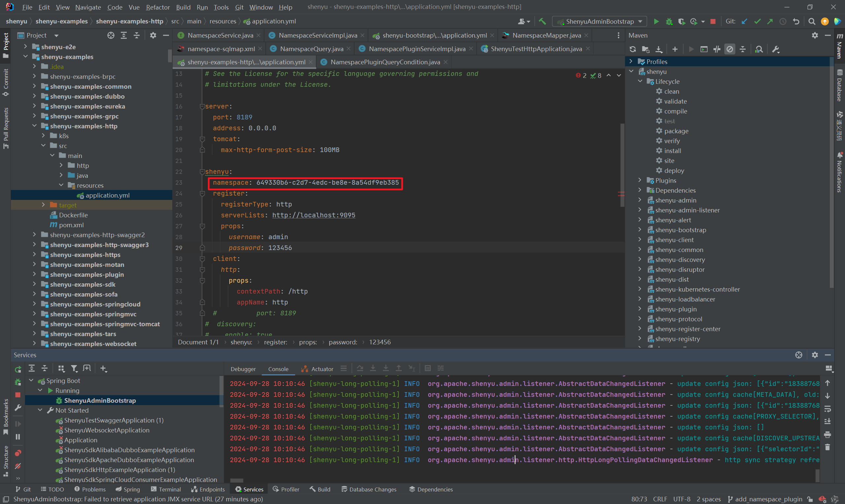Open Search Everywhere magnifier
This screenshot has width=845, height=504.
[812, 21]
